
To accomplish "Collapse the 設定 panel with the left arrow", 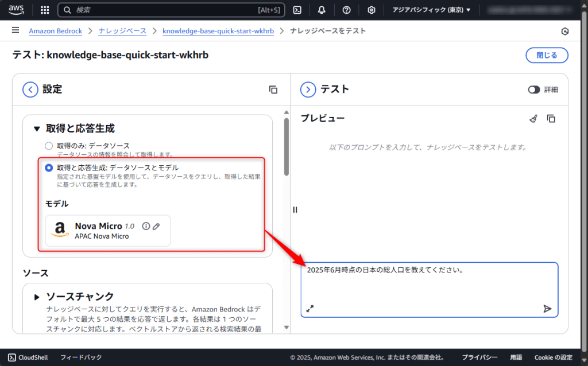I will (x=30, y=89).
